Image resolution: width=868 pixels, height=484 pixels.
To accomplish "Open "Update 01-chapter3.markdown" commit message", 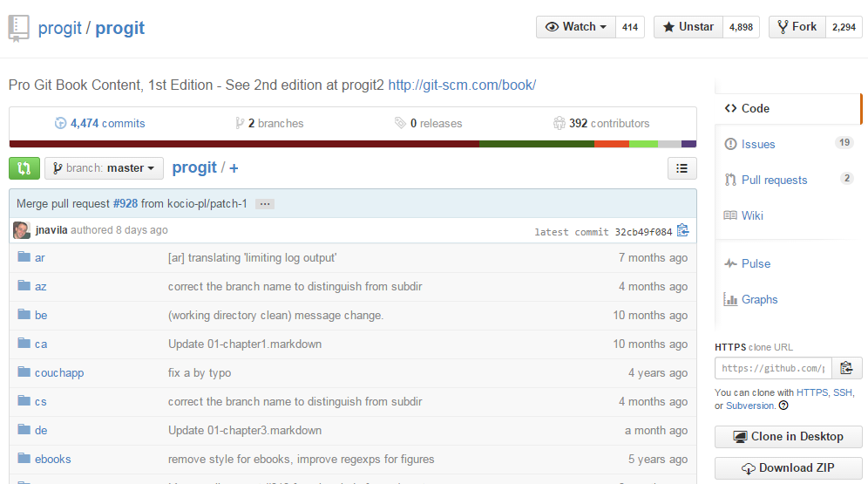I will (x=245, y=430).
